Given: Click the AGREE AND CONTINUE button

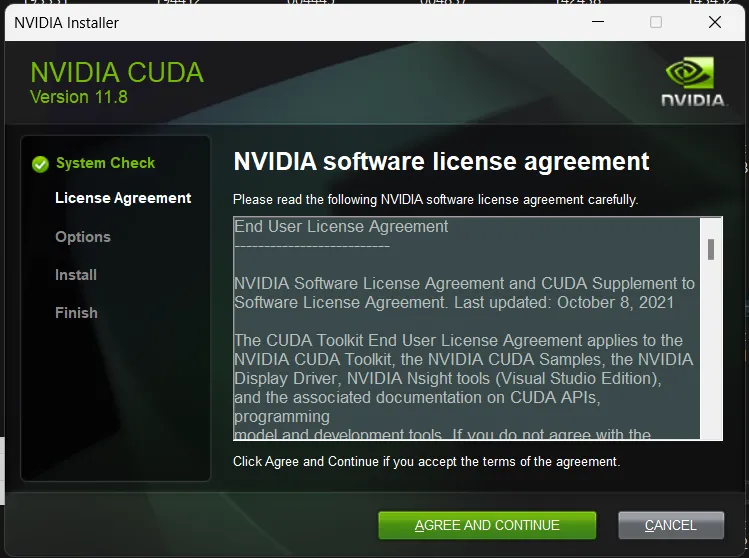Looking at the screenshot, I should pos(487,525).
